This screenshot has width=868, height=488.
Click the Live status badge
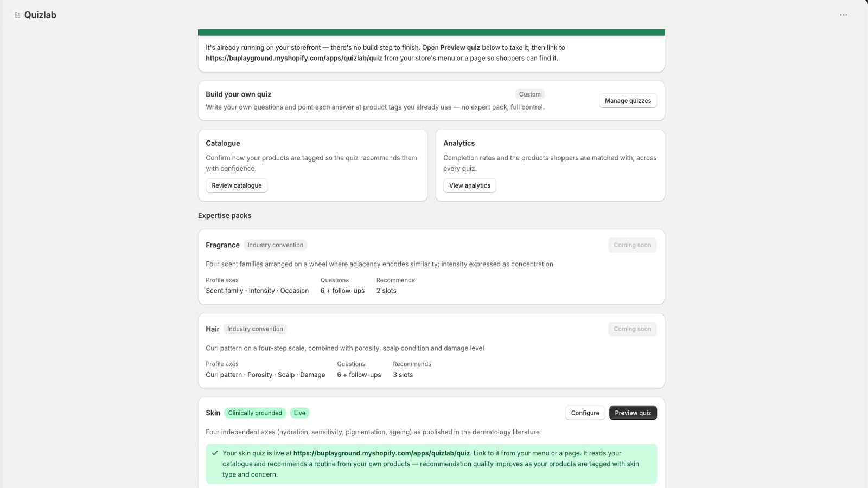tap(299, 413)
